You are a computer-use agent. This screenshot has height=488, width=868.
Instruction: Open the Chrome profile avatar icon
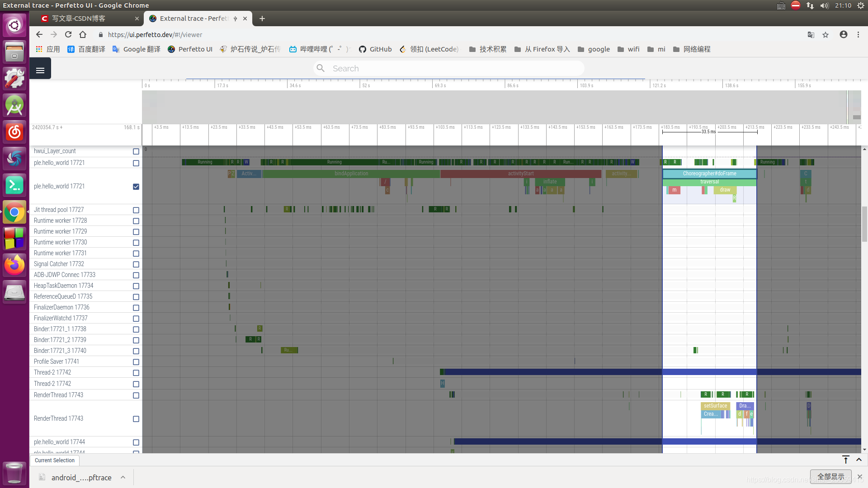(x=843, y=35)
